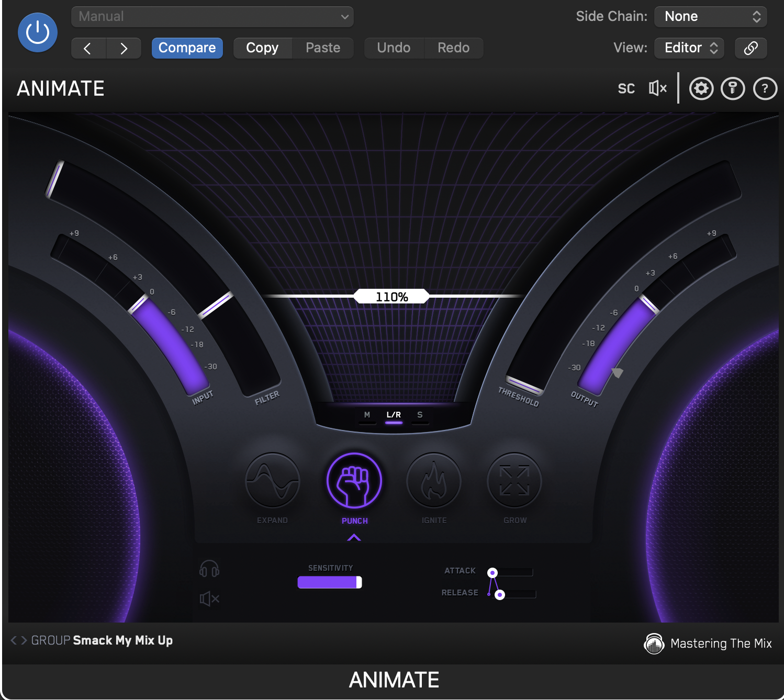784x700 pixels.
Task: Click the Output gray triangle marker
Action: coord(618,372)
